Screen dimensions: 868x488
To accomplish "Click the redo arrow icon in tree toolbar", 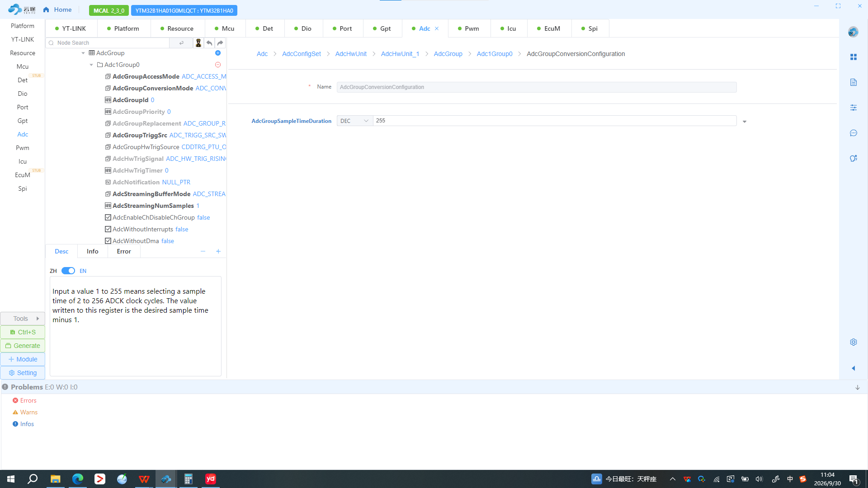I will [x=220, y=43].
